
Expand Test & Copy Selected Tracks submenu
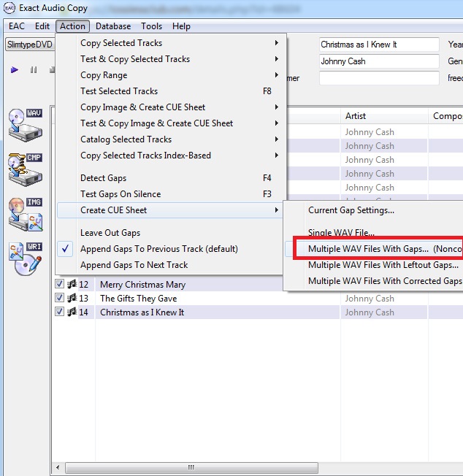click(x=170, y=59)
